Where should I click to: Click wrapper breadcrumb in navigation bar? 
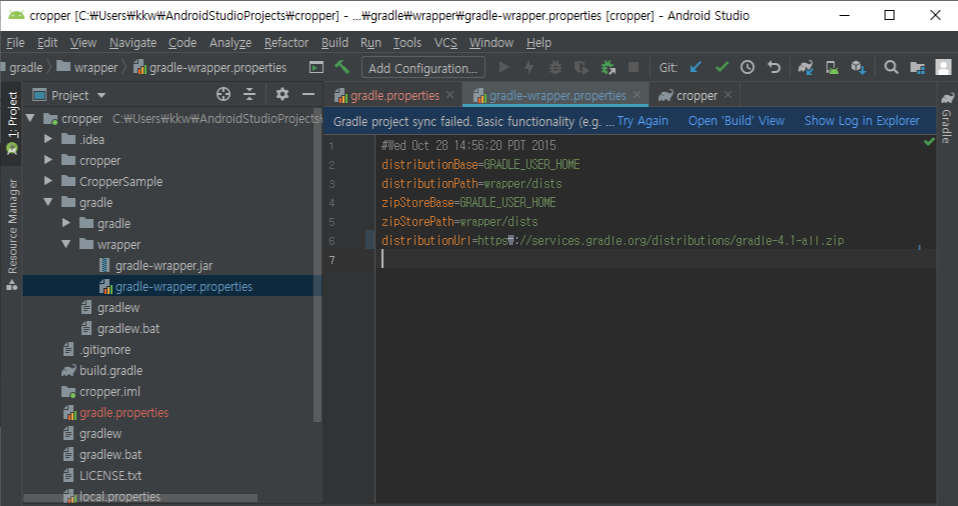[x=87, y=67]
